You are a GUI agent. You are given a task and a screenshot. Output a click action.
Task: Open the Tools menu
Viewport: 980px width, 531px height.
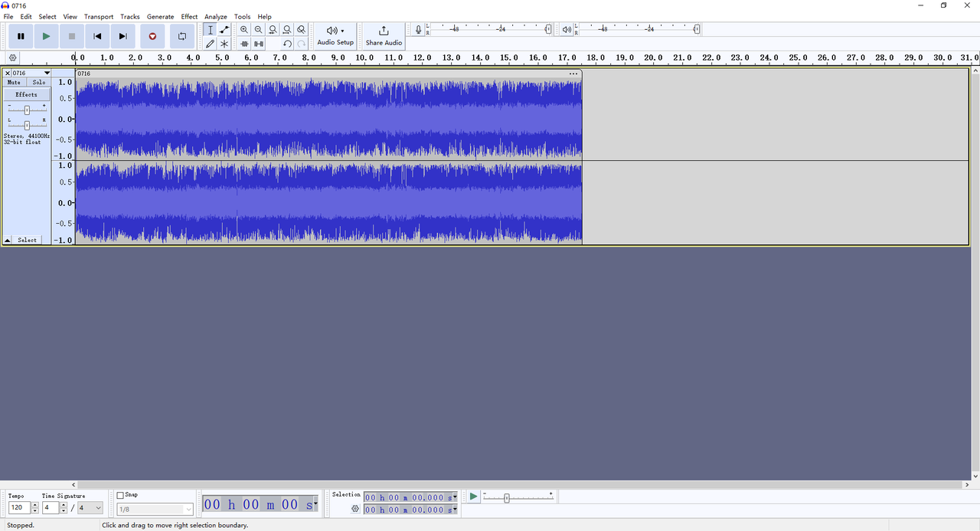243,16
